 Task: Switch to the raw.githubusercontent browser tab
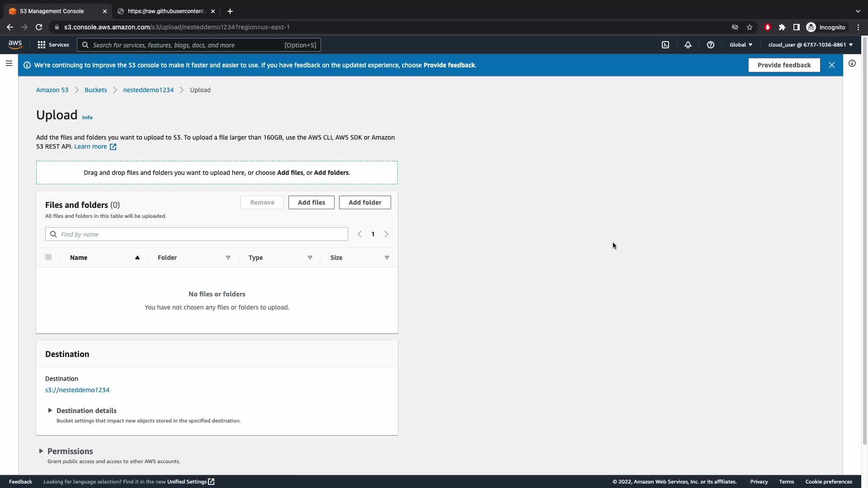(x=166, y=11)
